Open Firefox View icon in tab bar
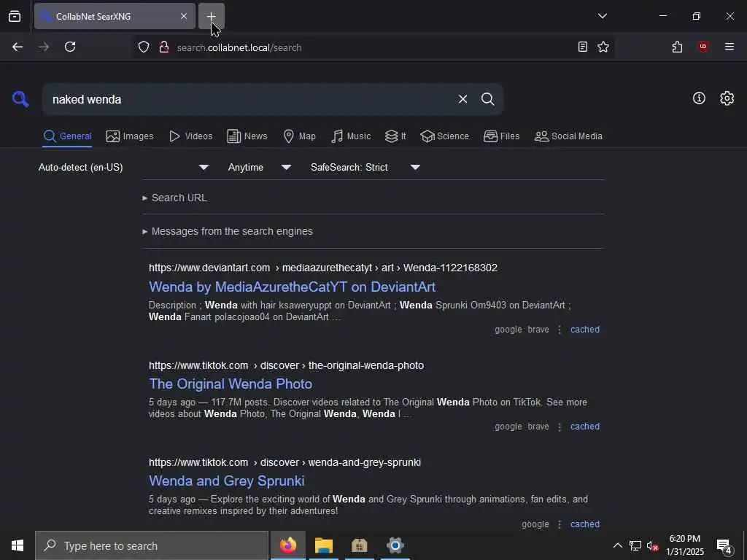747x560 pixels. pyautogui.click(x=15, y=16)
